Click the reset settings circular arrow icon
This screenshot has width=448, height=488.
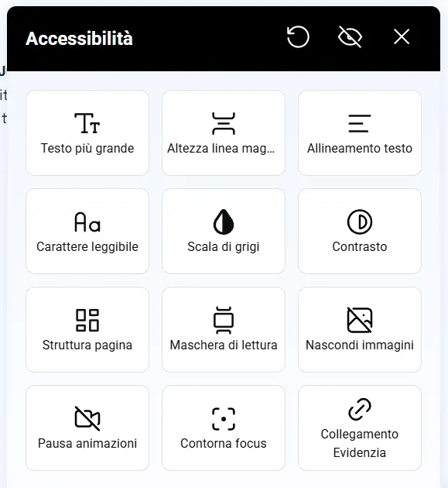tap(298, 37)
